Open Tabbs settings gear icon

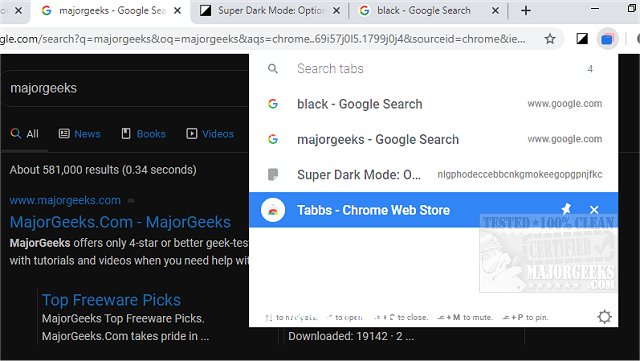[x=604, y=317]
